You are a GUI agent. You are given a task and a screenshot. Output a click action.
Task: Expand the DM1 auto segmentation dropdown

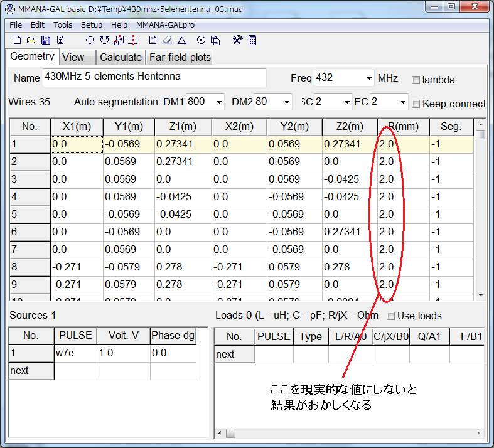[218, 102]
